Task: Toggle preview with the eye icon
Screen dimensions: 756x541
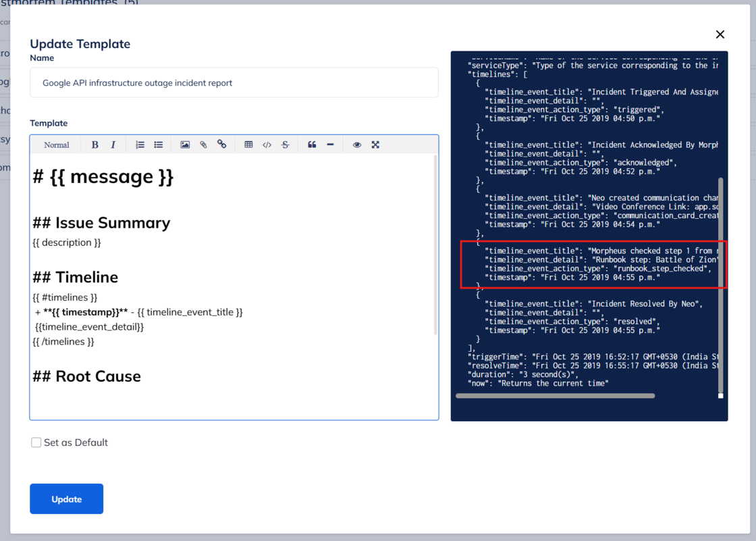Action: click(x=357, y=145)
